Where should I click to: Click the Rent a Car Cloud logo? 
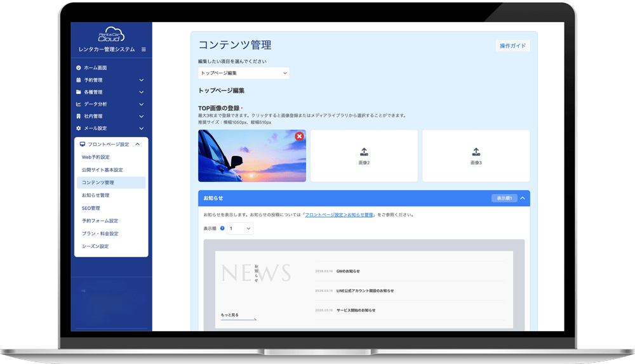click(111, 34)
